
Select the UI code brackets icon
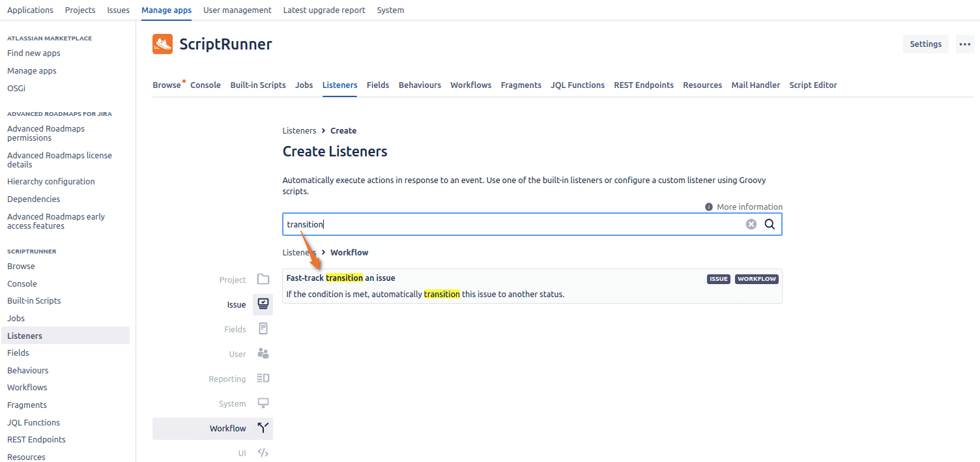tap(263, 453)
